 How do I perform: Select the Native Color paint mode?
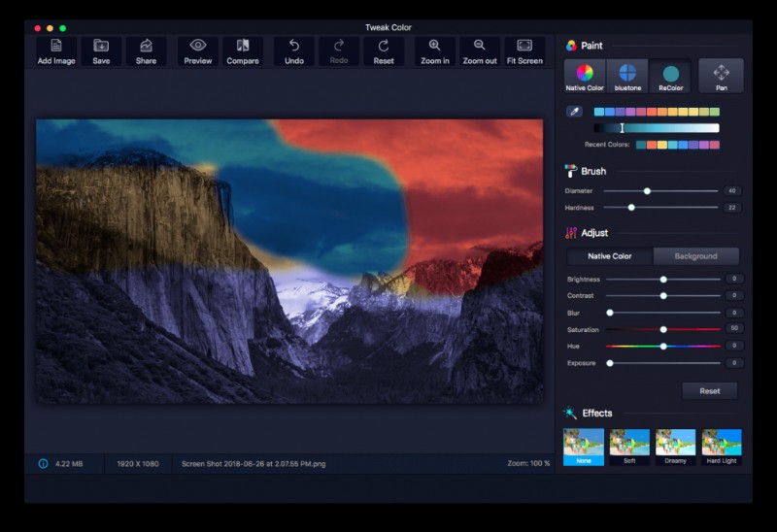585,76
